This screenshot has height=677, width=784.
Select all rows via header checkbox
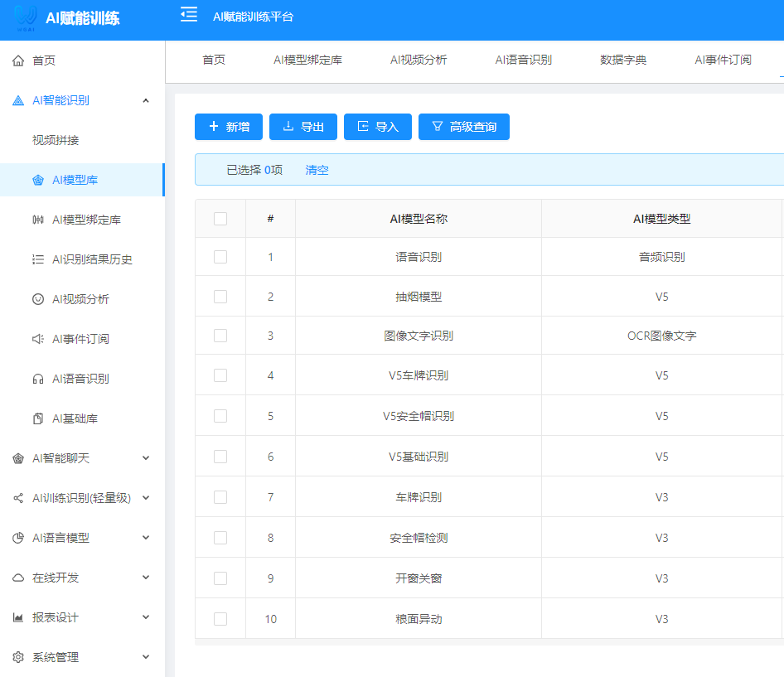[219, 217]
